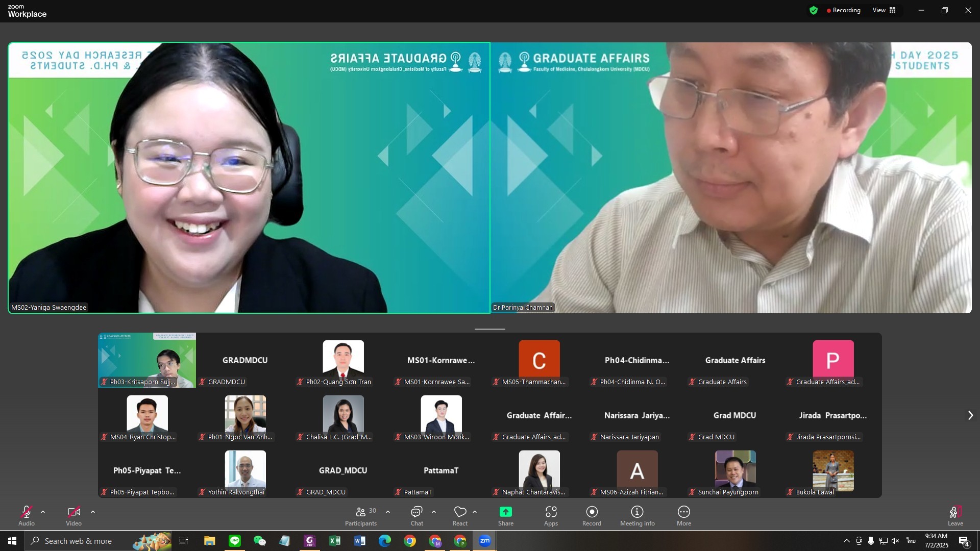Expand the React options caret

point(475,512)
